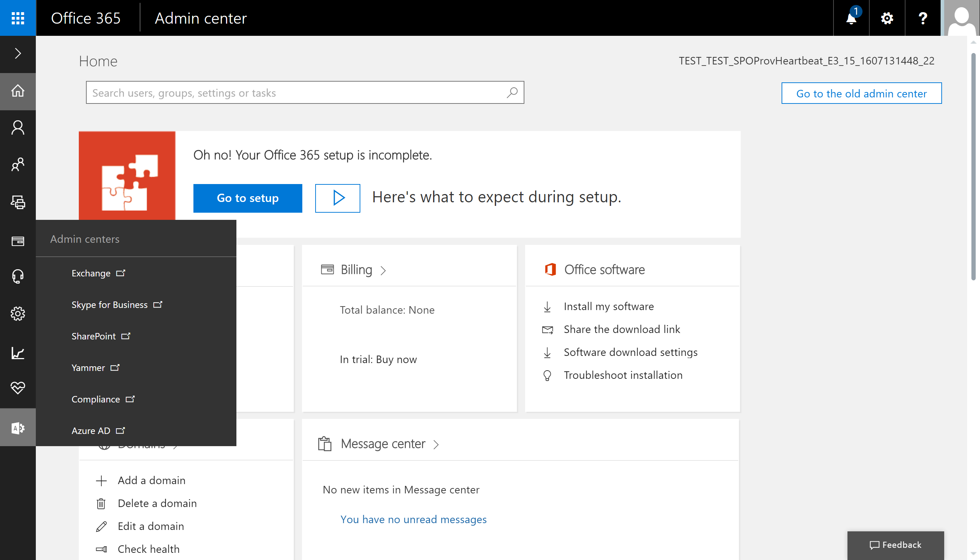Open Users icon in sidebar
The height and width of the screenshot is (560, 980).
pyautogui.click(x=18, y=128)
